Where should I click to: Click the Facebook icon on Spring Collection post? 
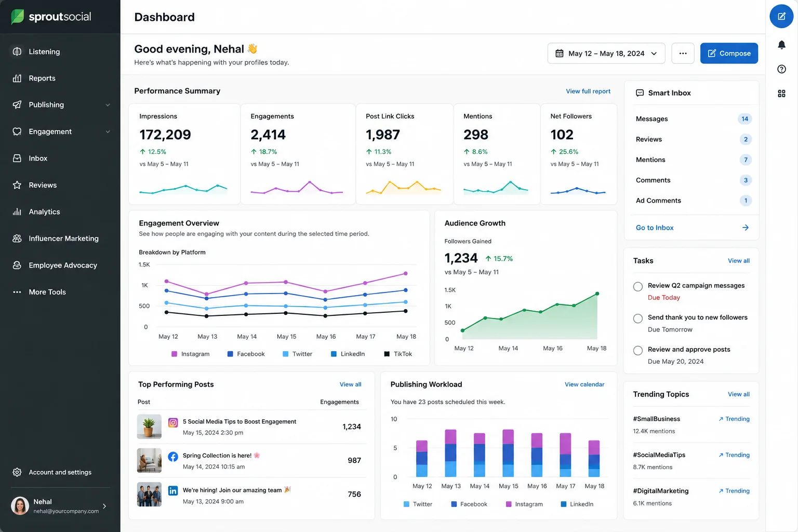tap(173, 457)
